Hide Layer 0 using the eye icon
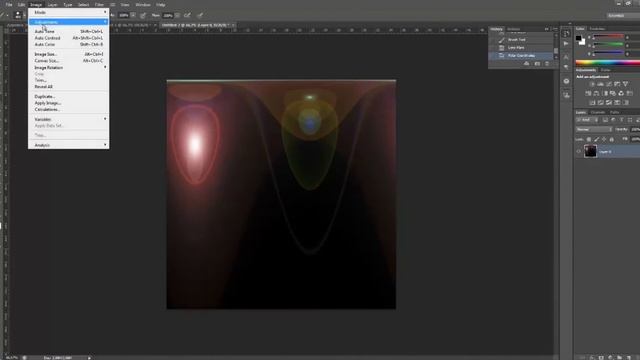 tap(578, 152)
